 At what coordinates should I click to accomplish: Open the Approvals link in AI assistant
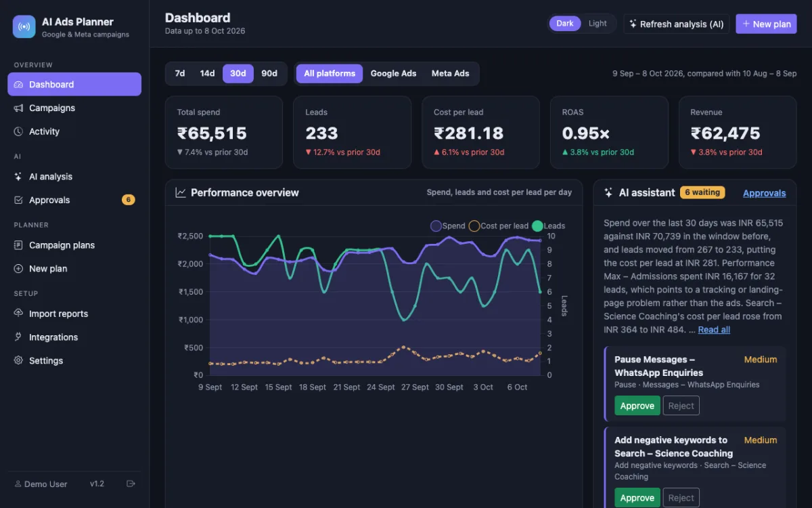[x=764, y=193]
